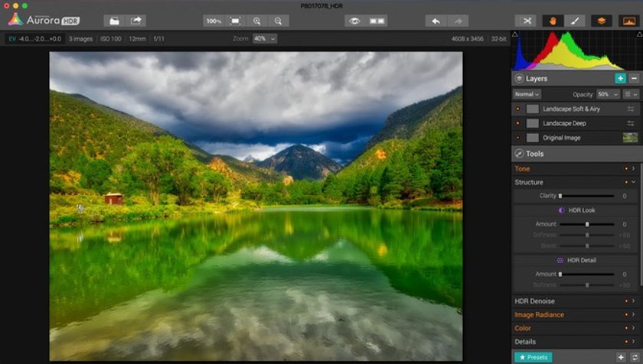Click the fit-to-screen icon
The height and width of the screenshot is (364, 643).
pos(236,21)
